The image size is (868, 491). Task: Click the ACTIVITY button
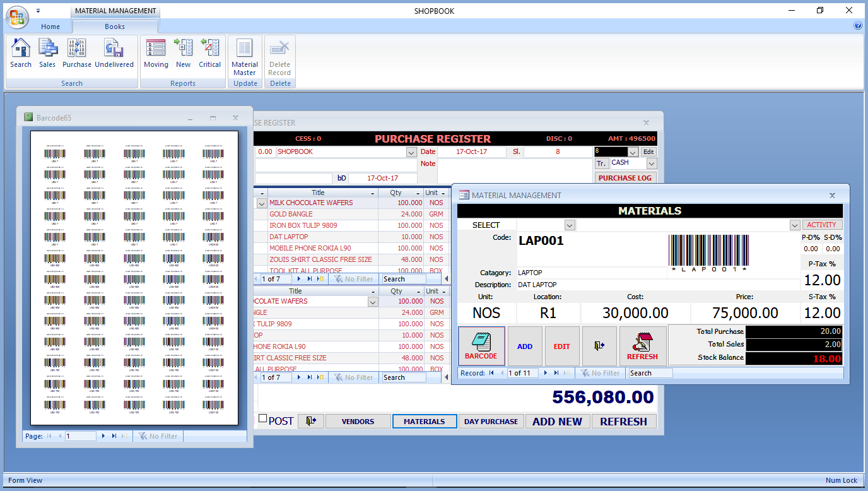point(822,225)
